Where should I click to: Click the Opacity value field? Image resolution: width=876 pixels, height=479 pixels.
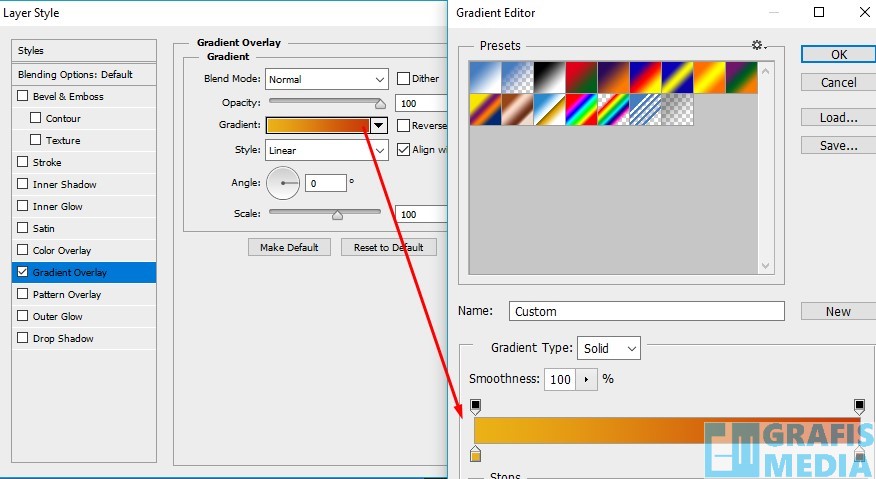pos(420,103)
